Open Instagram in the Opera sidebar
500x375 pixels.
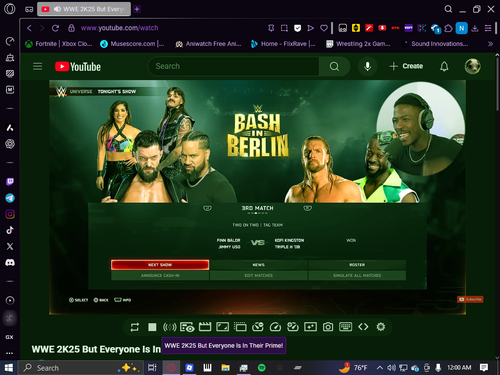(x=10, y=214)
